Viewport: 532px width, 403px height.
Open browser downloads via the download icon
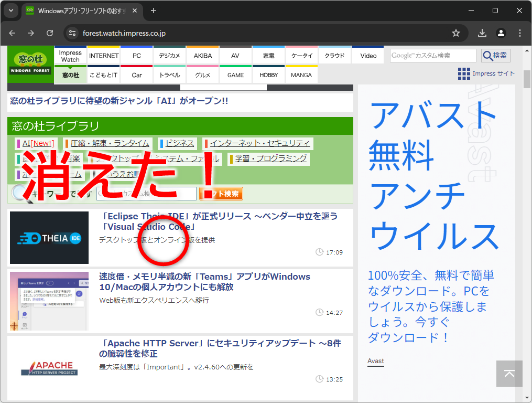pos(481,33)
